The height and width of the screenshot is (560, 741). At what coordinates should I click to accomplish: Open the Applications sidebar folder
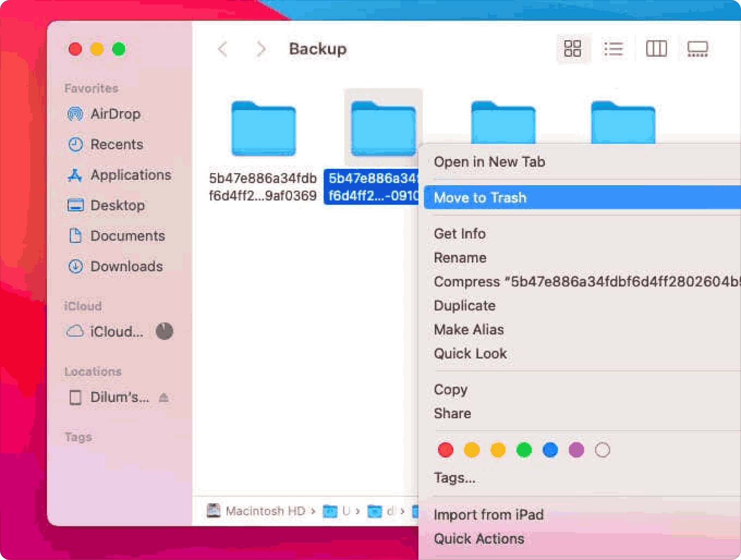pyautogui.click(x=130, y=175)
